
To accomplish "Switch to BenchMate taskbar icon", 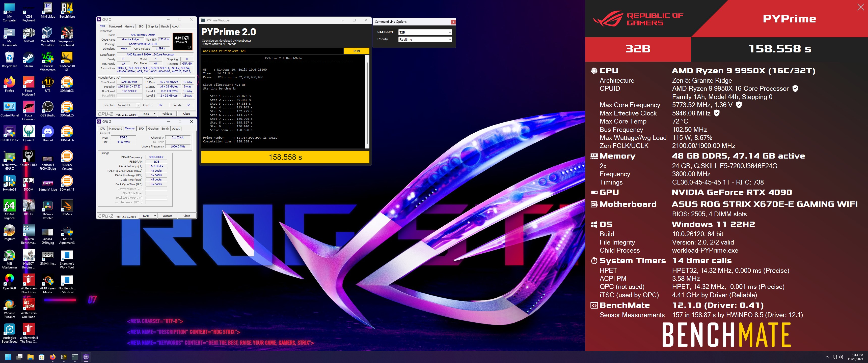I will [x=64, y=357].
